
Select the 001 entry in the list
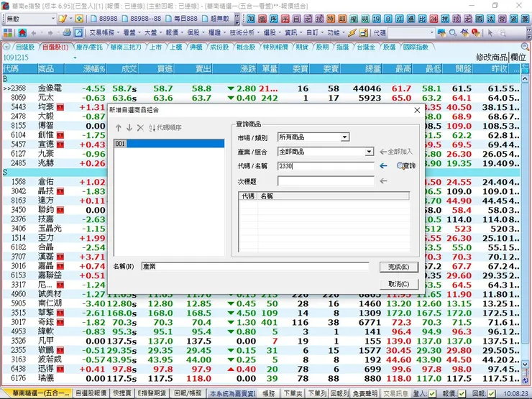[x=169, y=144]
